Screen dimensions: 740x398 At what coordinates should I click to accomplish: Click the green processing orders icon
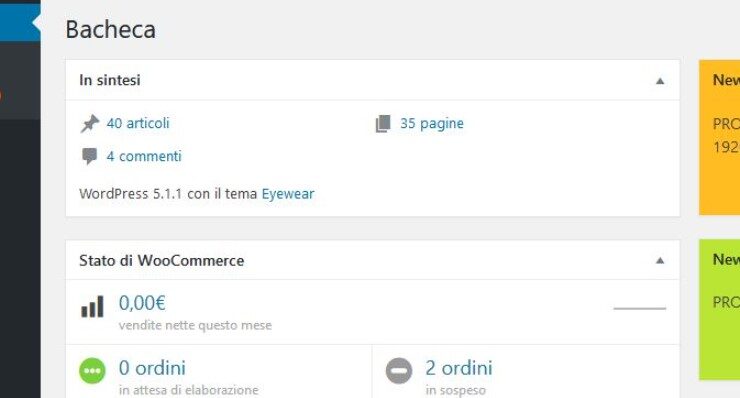click(x=92, y=371)
